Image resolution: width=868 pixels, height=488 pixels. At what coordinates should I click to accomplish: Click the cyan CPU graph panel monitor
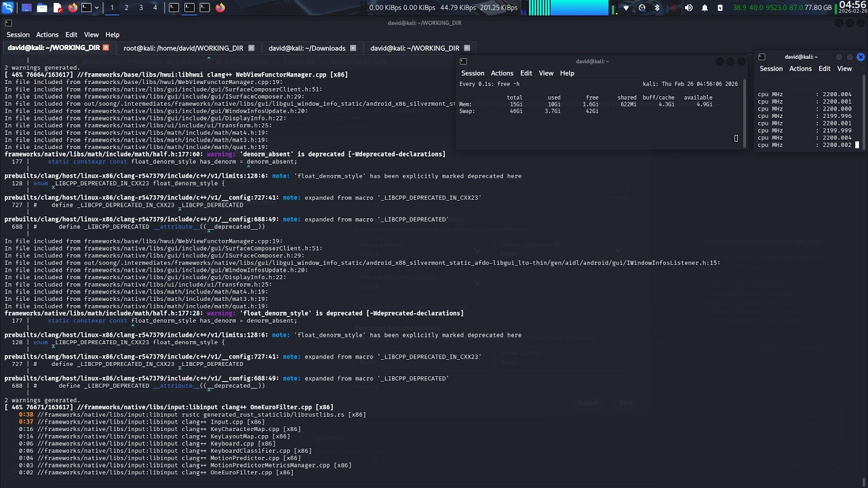568,7
